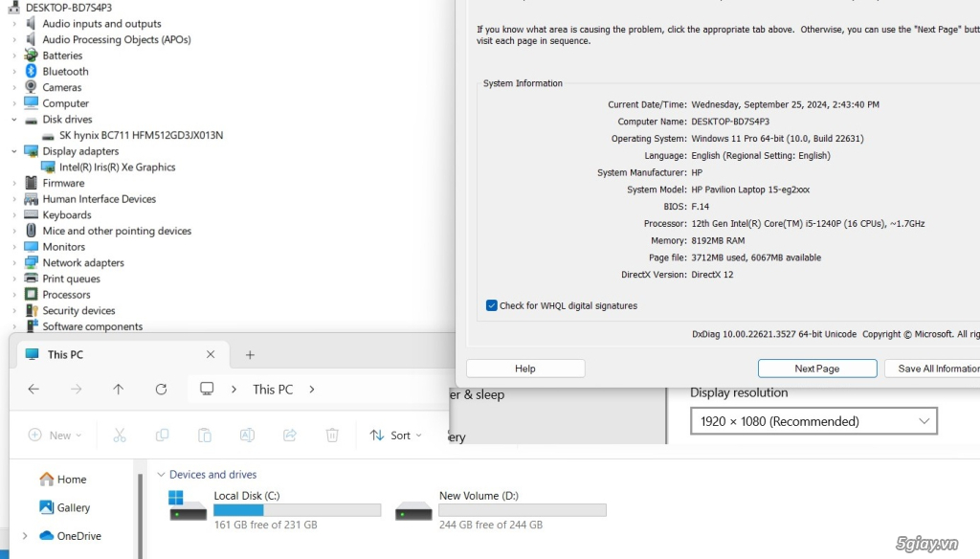Close the This PC tab
980x559 pixels.
[211, 354]
